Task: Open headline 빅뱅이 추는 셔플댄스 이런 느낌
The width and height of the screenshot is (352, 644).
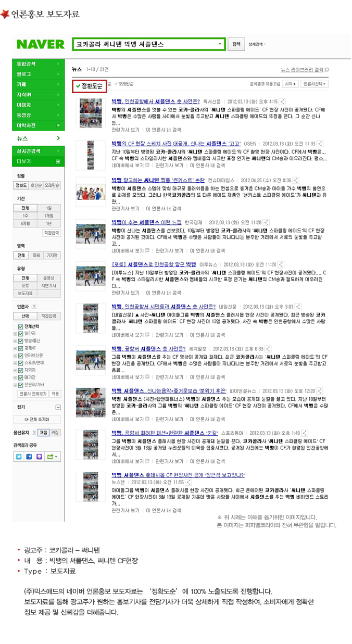Action: click(x=147, y=222)
